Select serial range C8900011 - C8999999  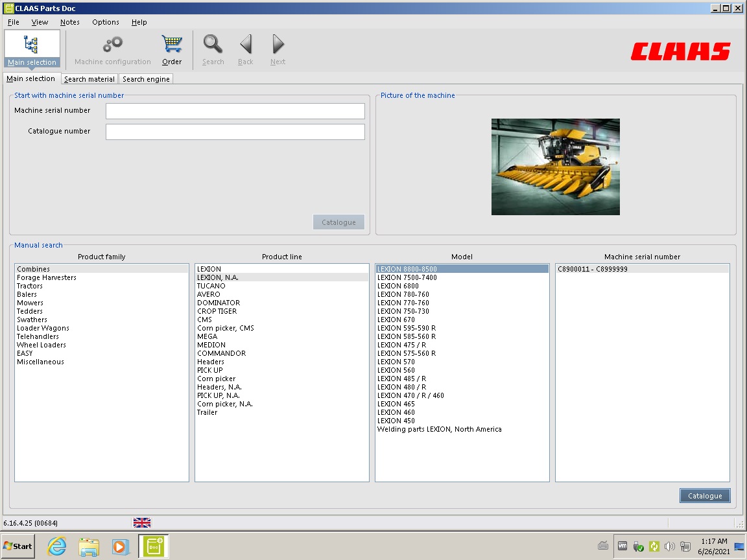pos(642,269)
